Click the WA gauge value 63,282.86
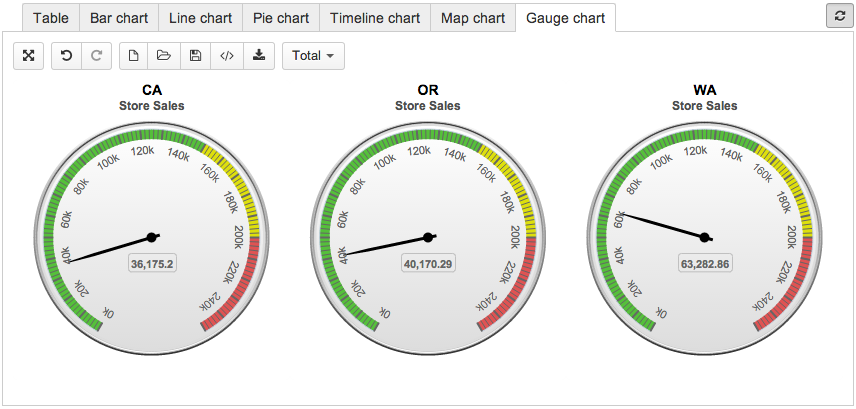This screenshot has height=409, width=856. [x=704, y=264]
